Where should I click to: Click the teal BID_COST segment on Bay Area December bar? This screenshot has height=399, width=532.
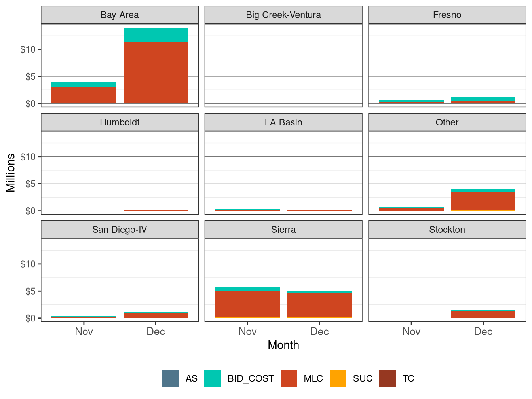click(156, 35)
